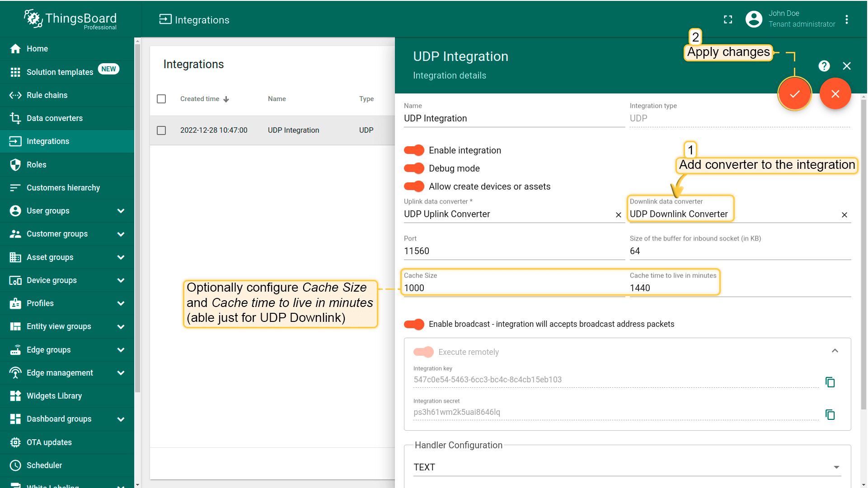Sort table by Name column
The width and height of the screenshot is (868, 488).
click(277, 99)
